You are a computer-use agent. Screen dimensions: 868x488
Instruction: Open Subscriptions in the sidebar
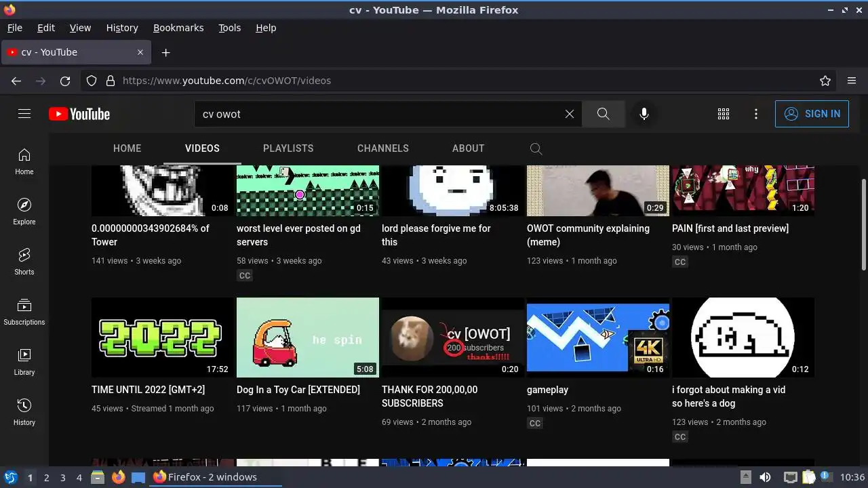pyautogui.click(x=24, y=312)
